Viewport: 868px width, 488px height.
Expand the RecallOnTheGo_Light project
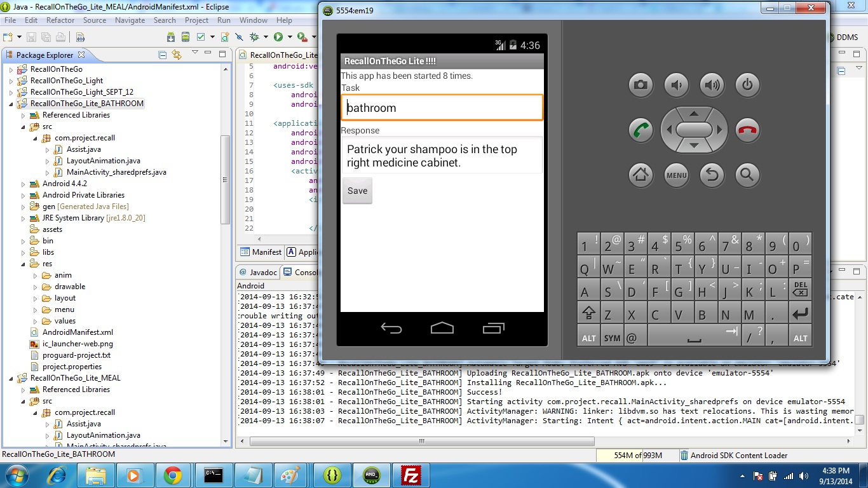coord(11,81)
